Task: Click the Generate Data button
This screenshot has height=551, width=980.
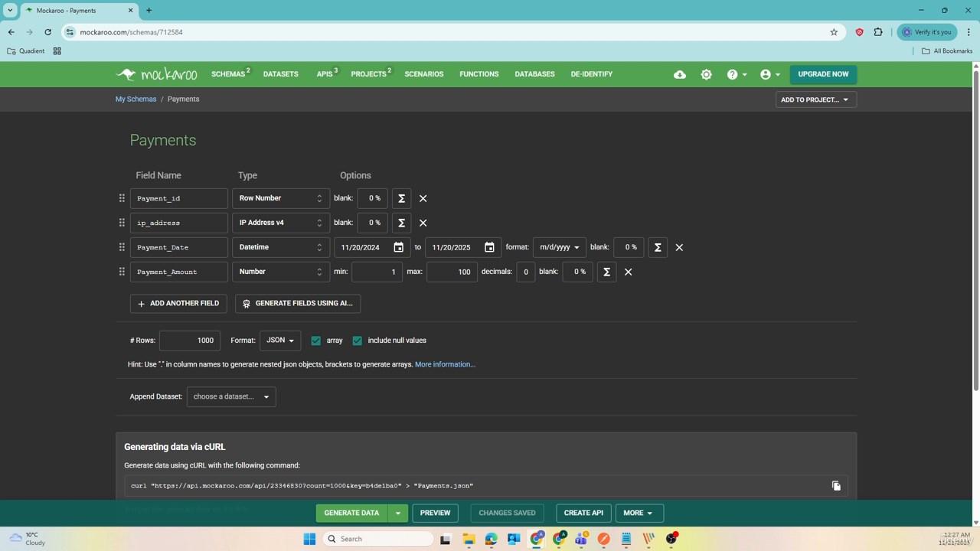Action: coord(351,513)
